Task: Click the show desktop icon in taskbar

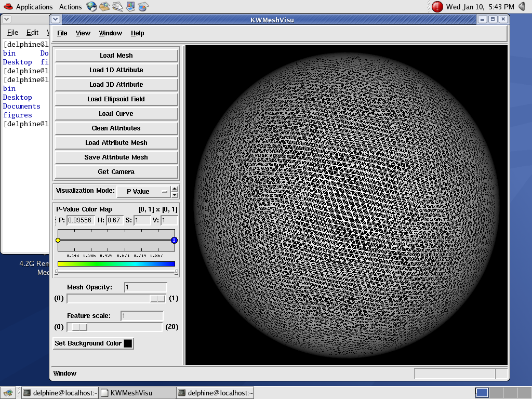Action: (x=7, y=393)
